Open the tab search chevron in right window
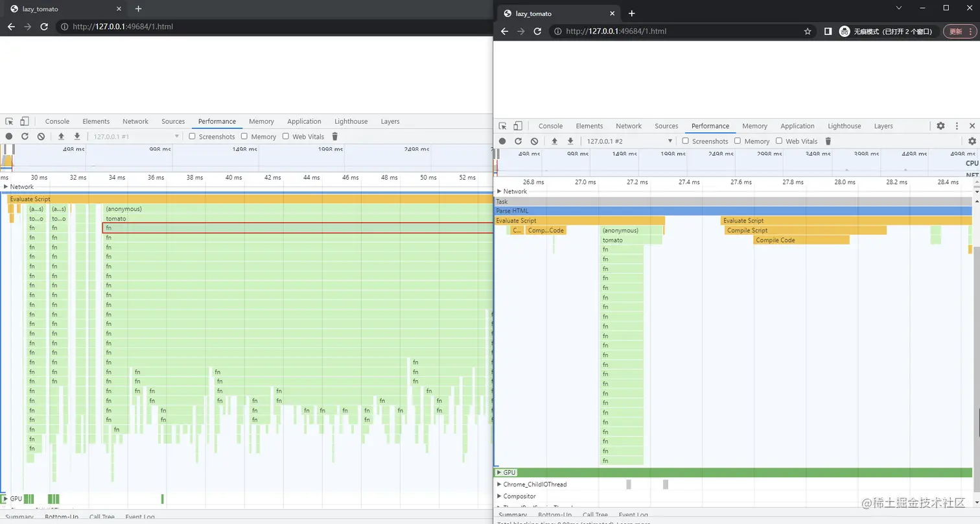Viewport: 980px width, 524px height. 899,8
